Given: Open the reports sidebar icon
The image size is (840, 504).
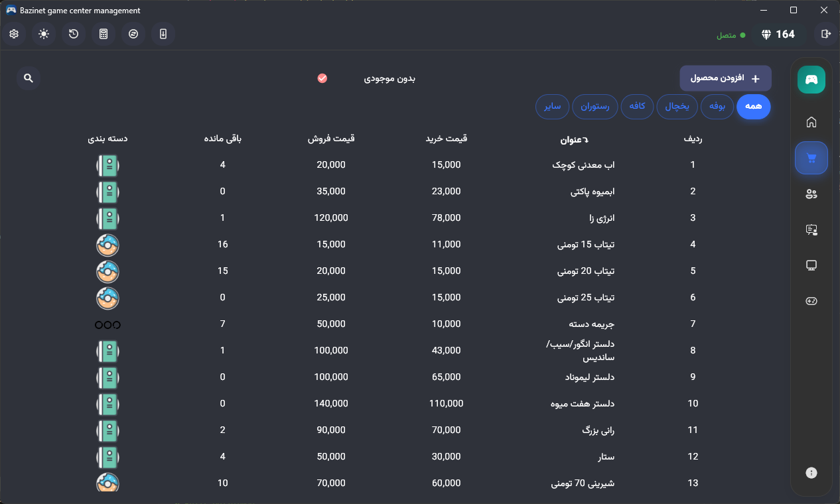Looking at the screenshot, I should (x=811, y=229).
